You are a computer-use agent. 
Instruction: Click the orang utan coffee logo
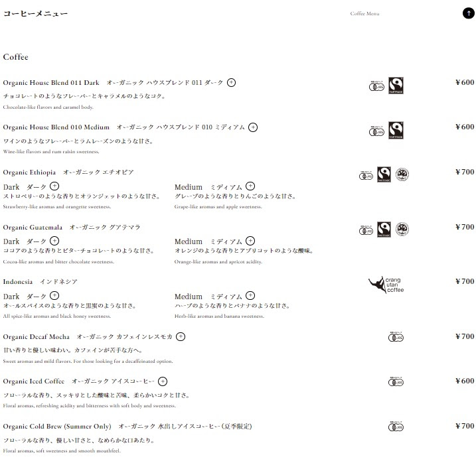386,285
